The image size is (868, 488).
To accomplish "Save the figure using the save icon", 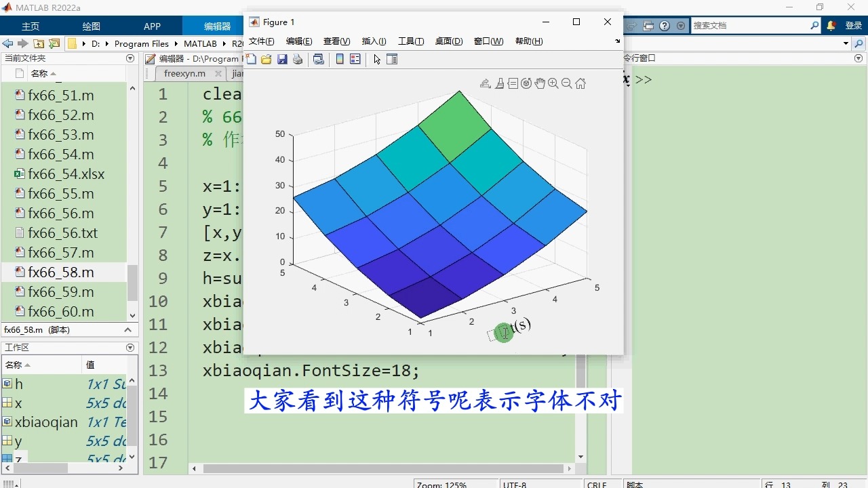I will [x=282, y=59].
